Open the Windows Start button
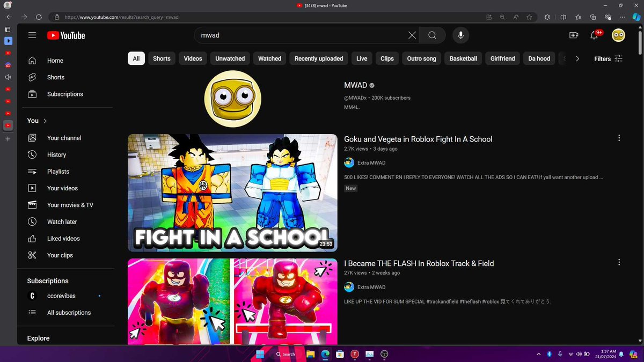 (260, 354)
